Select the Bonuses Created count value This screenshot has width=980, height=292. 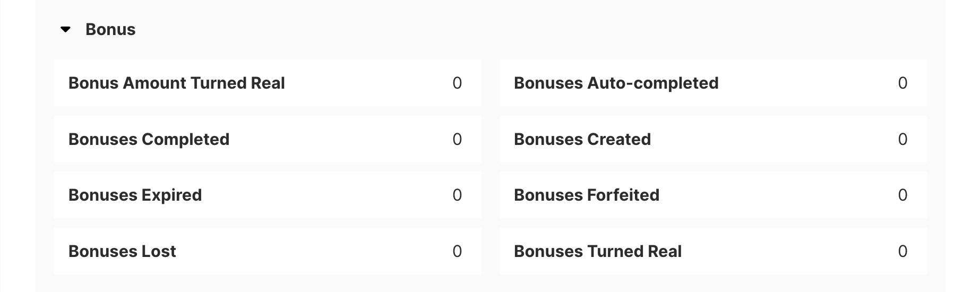(x=902, y=140)
